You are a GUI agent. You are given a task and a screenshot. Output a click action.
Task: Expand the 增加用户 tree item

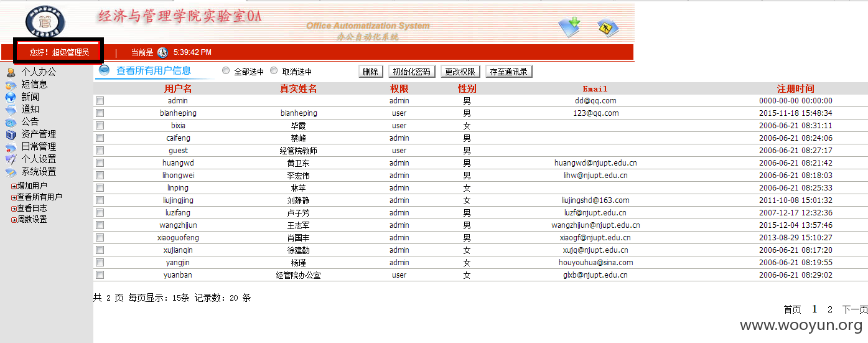click(14, 186)
